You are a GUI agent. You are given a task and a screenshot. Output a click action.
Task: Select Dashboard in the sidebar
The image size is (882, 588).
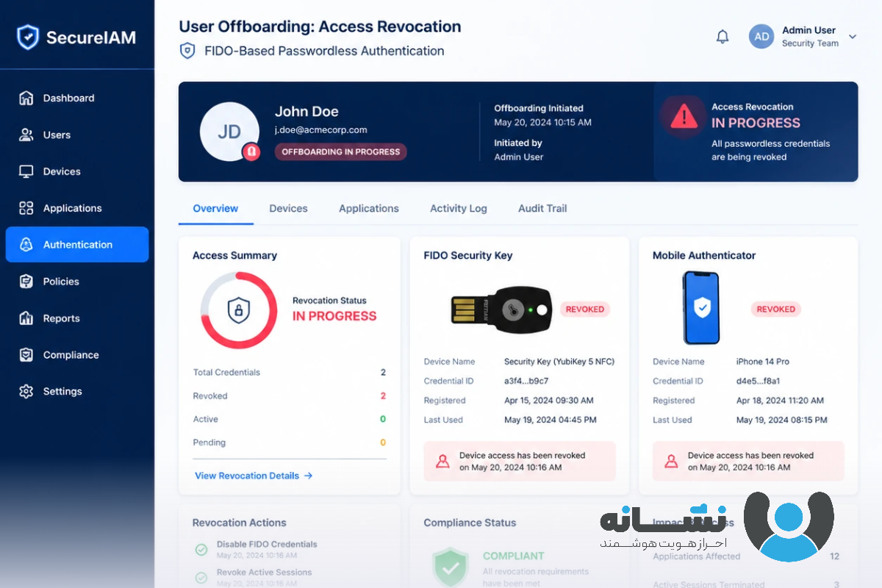click(77, 98)
